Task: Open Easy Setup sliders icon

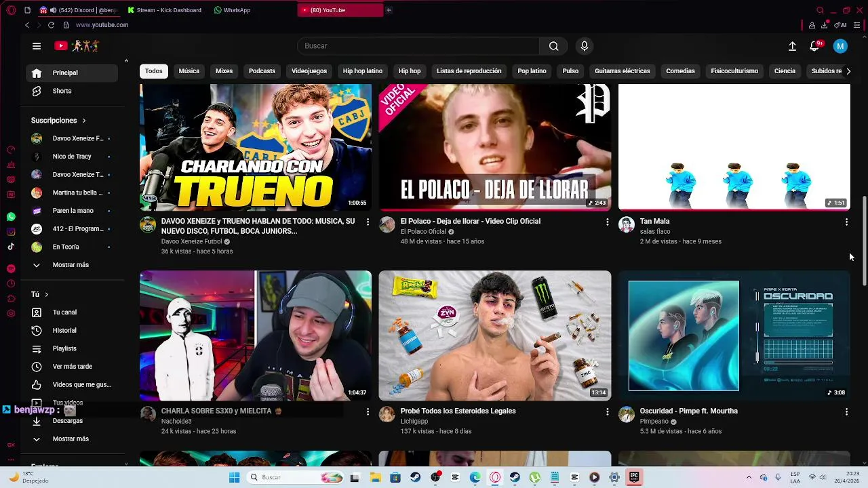Action: point(857,25)
